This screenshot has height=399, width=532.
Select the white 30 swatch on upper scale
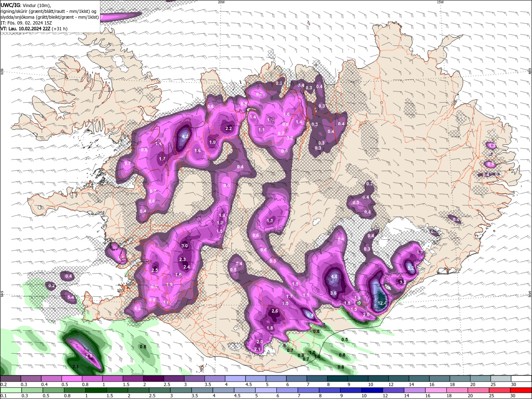521,379
